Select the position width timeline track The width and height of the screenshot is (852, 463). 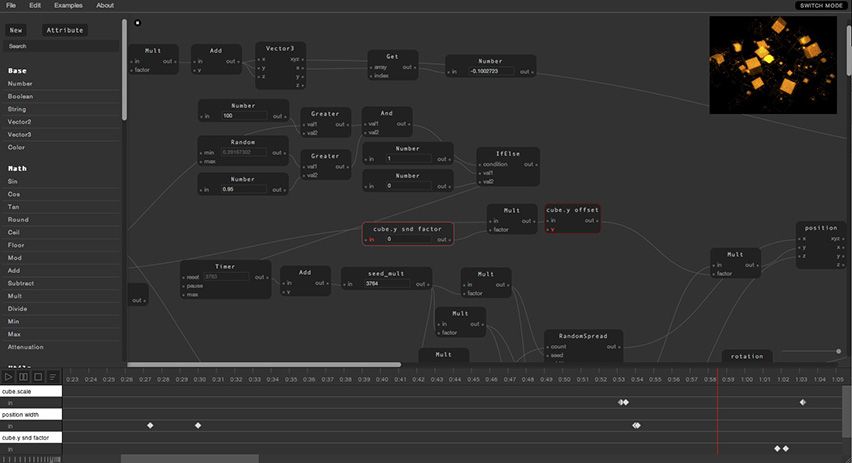pyautogui.click(x=31, y=415)
